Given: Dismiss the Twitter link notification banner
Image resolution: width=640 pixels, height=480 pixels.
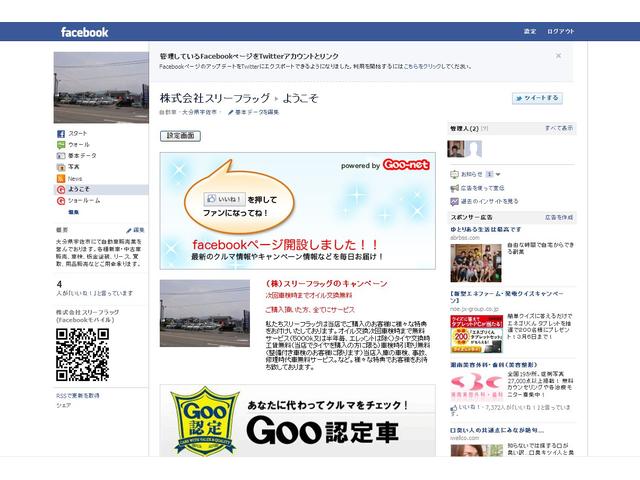Looking at the screenshot, I should click(x=558, y=56).
